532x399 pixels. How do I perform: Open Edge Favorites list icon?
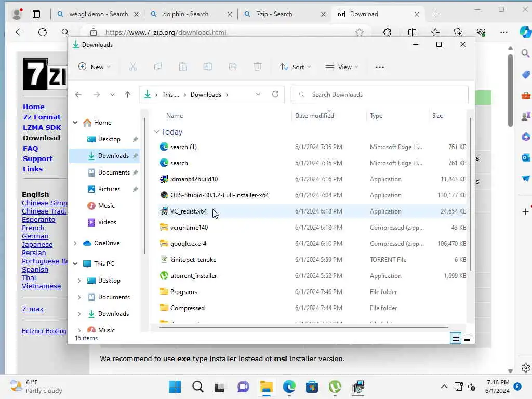coord(435,32)
